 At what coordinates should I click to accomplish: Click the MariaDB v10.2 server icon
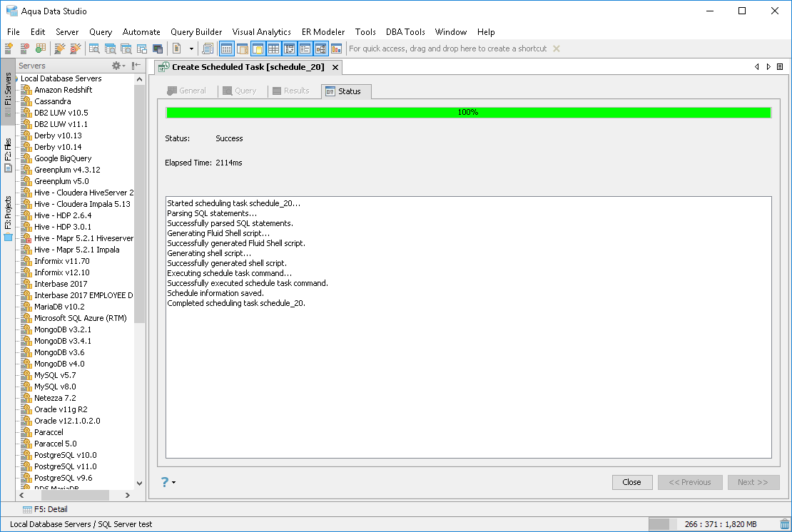coord(26,307)
